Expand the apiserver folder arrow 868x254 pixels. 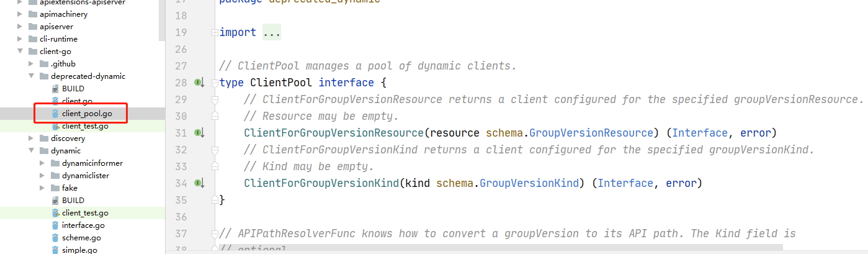pos(20,27)
